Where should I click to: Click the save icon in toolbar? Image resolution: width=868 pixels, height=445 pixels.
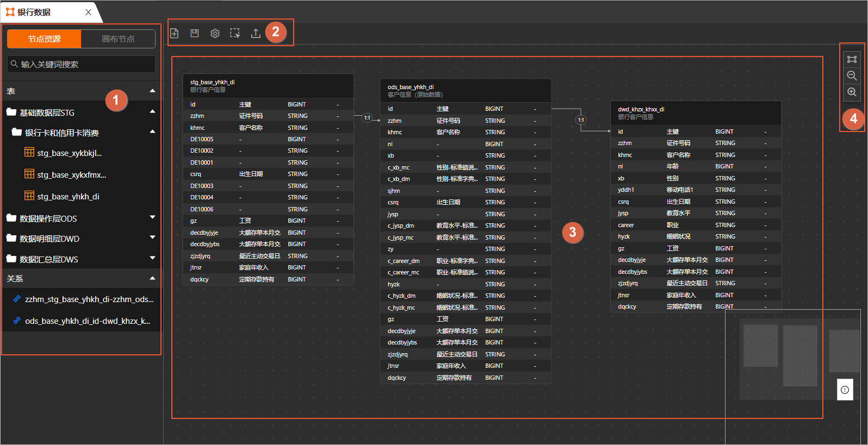tap(195, 33)
